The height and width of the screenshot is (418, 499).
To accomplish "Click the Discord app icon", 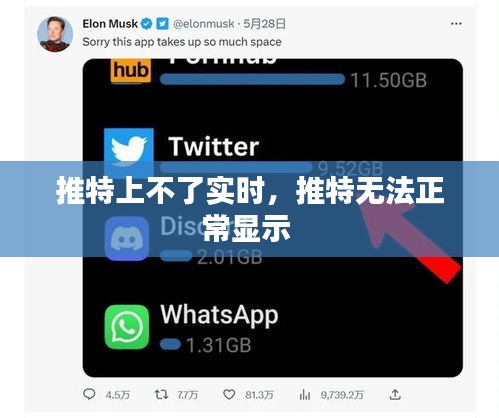I will 127,238.
